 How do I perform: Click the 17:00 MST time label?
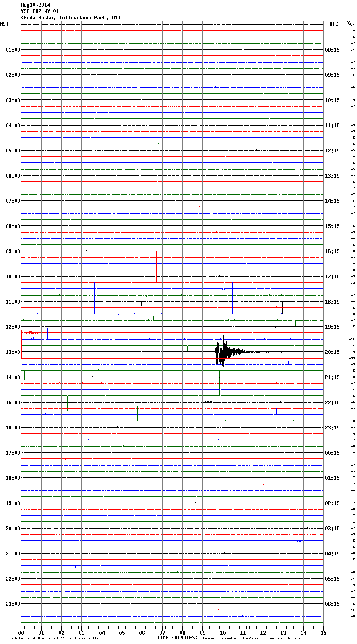[x=13, y=453]
